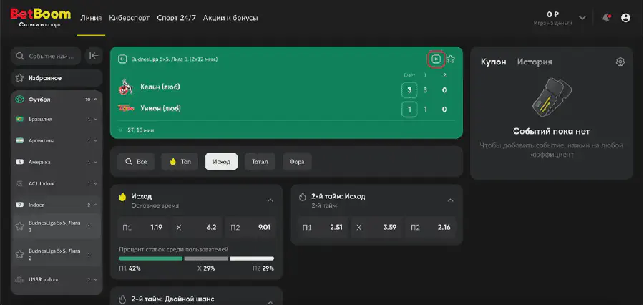Open the Избранное favorites section
Screen dimensions: 644x305
pyautogui.click(x=57, y=78)
